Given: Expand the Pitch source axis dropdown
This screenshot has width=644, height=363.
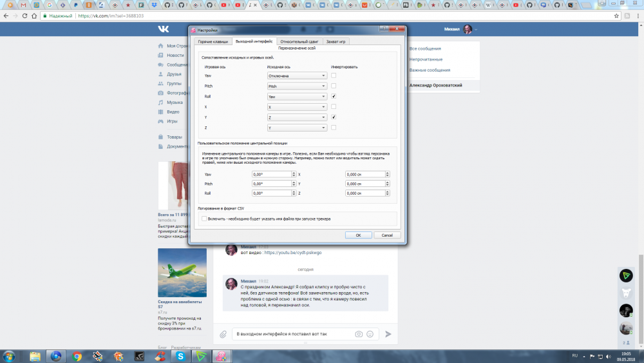Looking at the screenshot, I should (x=297, y=86).
